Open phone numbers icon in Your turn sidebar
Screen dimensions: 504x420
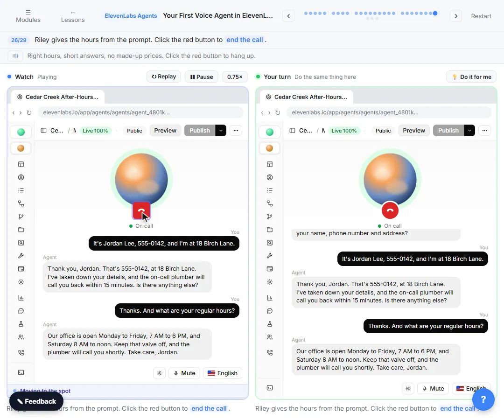tap(270, 352)
